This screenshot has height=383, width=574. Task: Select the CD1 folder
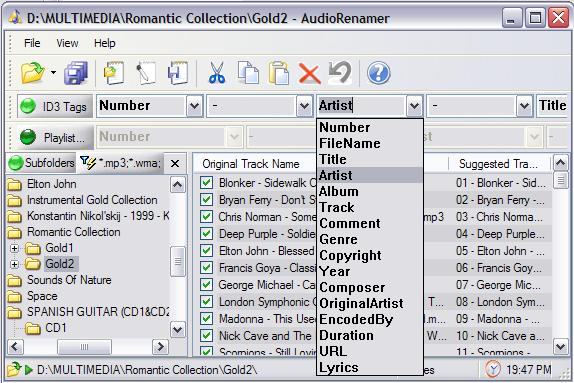tap(56, 328)
